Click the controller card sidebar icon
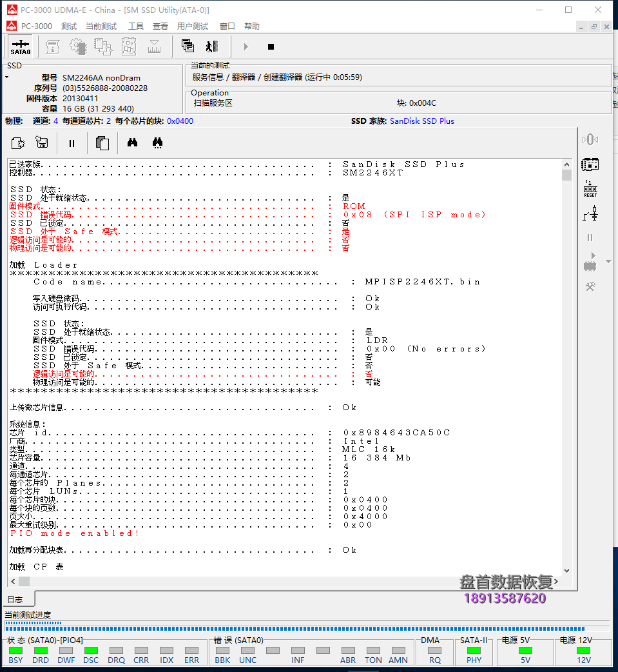This screenshot has height=672, width=618. click(590, 164)
